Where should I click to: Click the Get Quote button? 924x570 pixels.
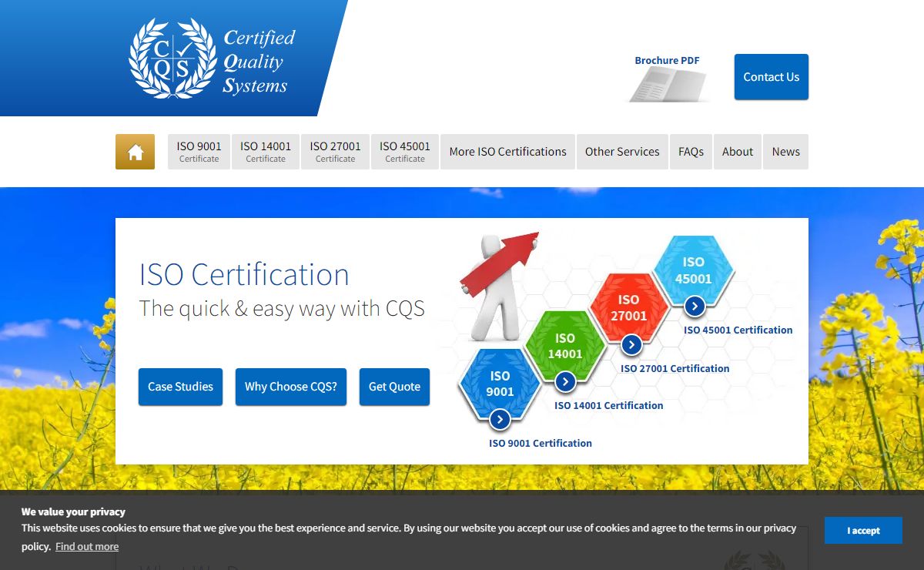pos(394,387)
